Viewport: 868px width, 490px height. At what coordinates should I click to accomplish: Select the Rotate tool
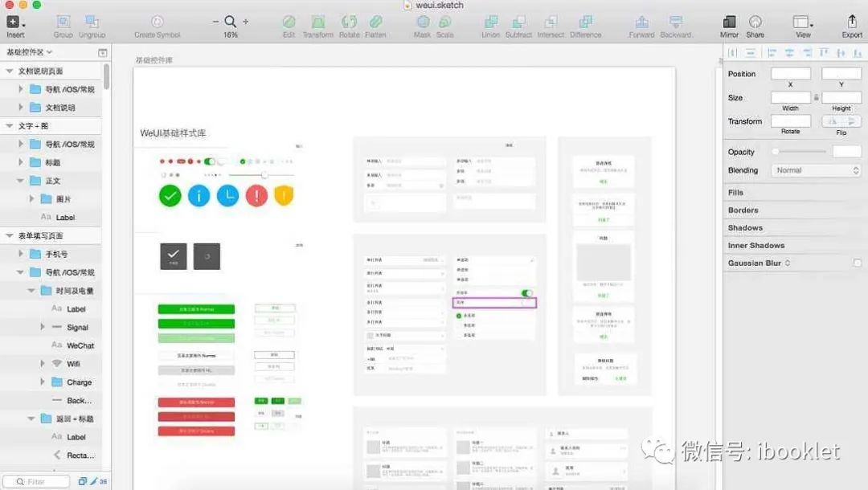pos(350,26)
